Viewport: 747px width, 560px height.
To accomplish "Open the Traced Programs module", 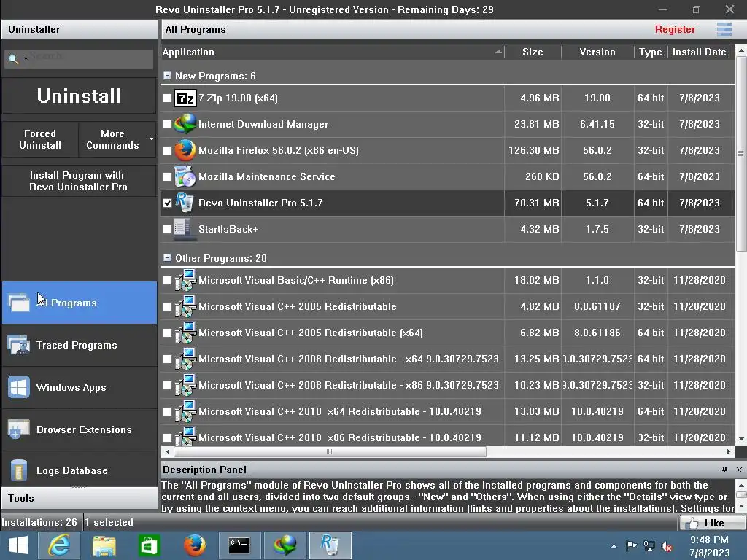I will pyautogui.click(x=80, y=345).
